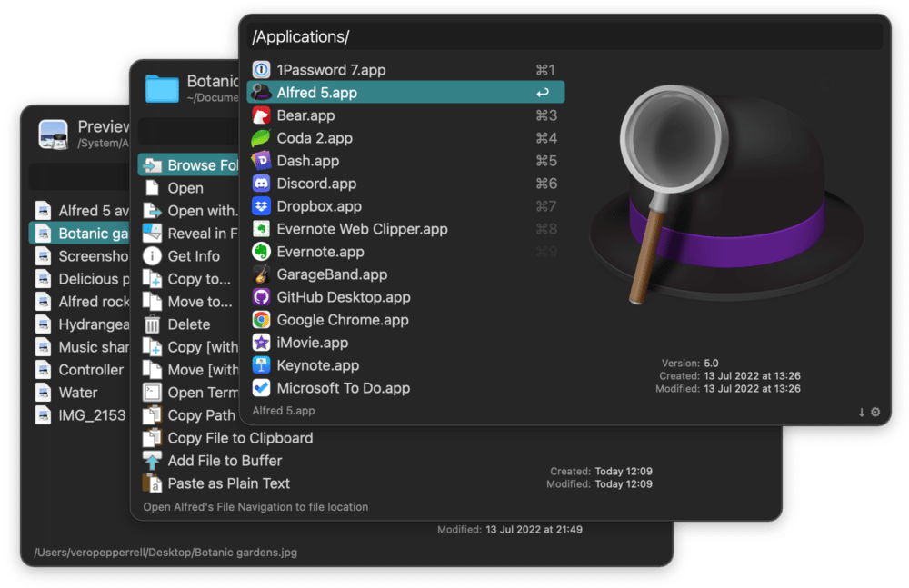The image size is (909, 588).
Task: Click the Add File to Buffer arrow icon
Action: tap(153, 461)
